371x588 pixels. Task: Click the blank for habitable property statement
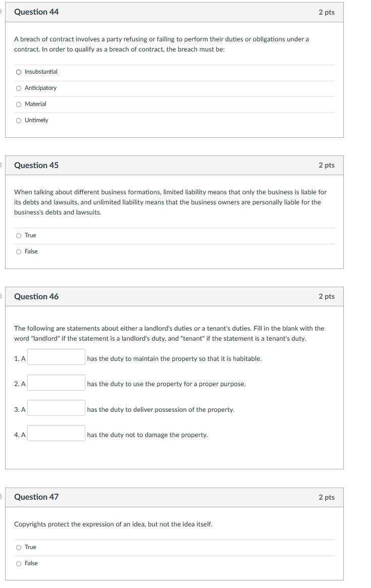coord(56,357)
